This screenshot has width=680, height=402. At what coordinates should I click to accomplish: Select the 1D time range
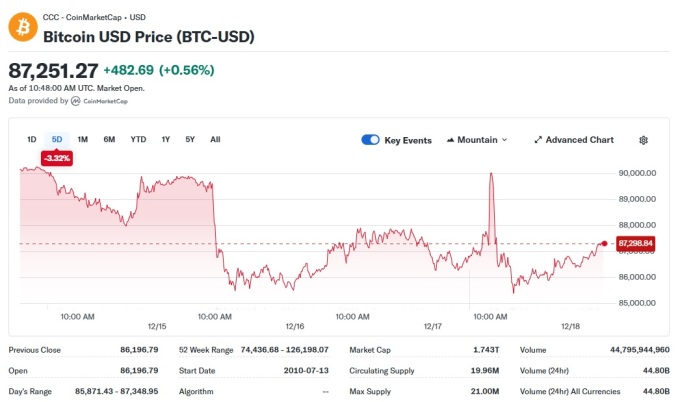point(31,139)
